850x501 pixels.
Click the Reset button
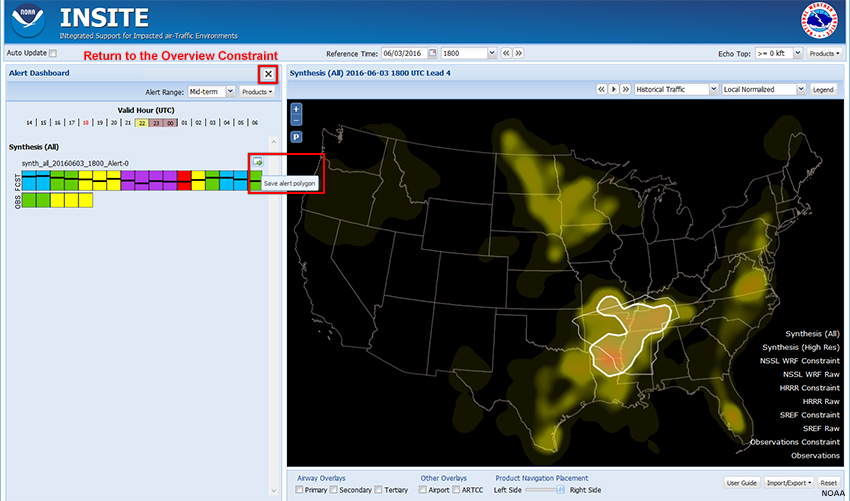[x=828, y=483]
